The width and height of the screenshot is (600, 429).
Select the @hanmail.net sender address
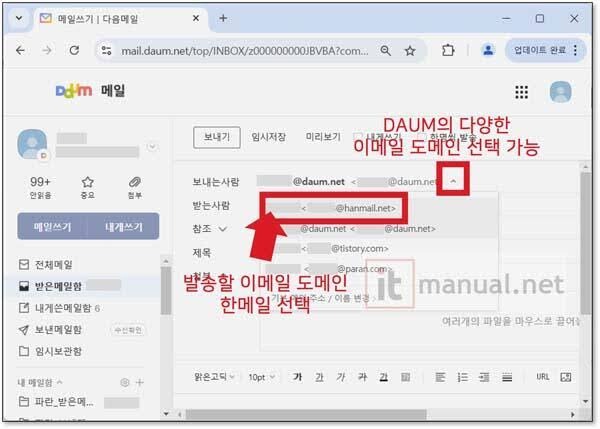click(x=331, y=208)
